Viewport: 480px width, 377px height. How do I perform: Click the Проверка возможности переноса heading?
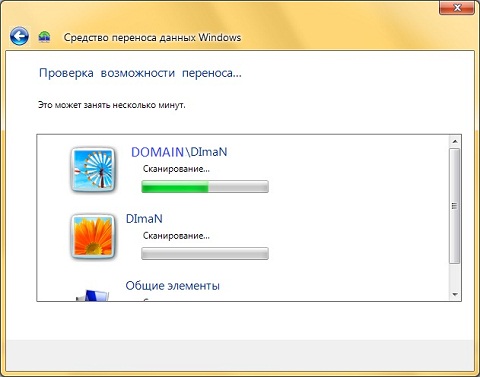click(x=140, y=73)
